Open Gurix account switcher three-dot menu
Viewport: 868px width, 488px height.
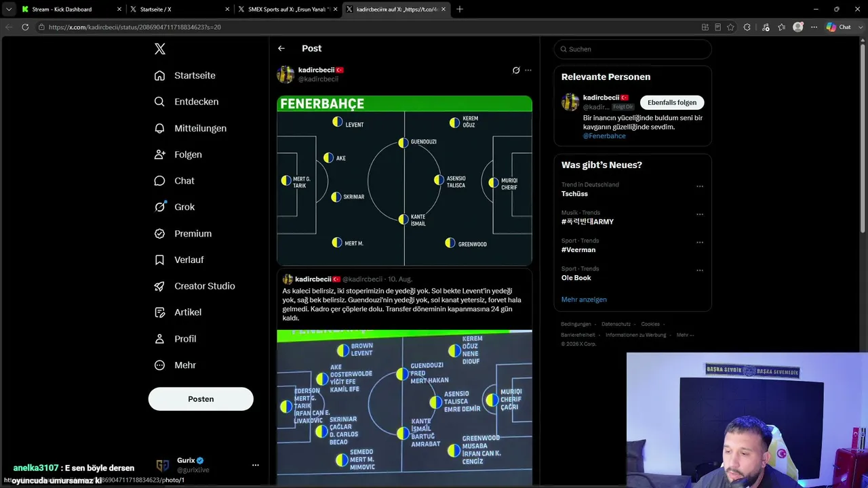point(256,465)
